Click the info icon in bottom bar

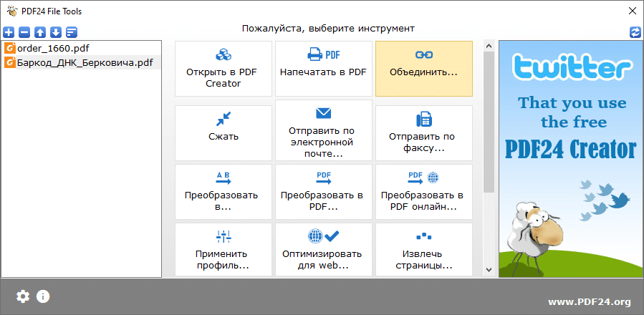click(43, 296)
